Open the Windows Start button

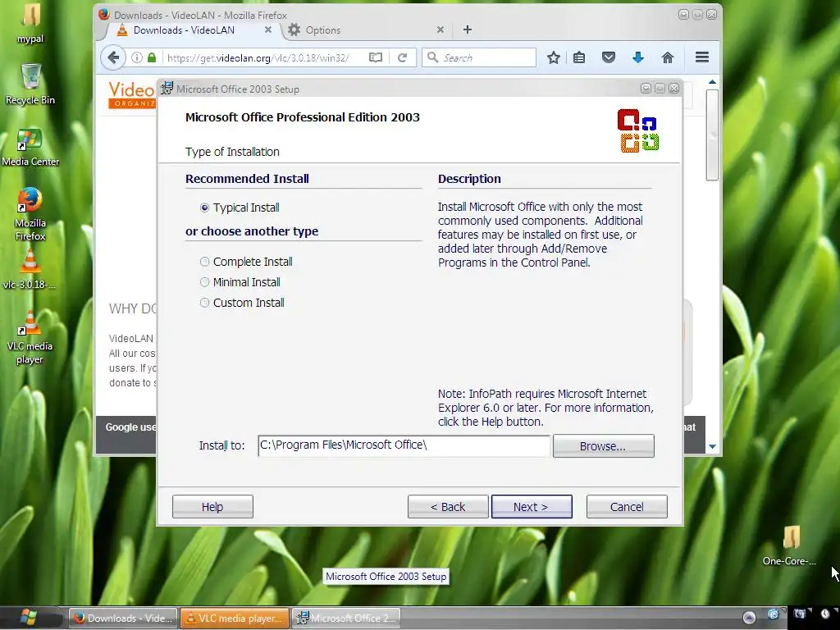28,617
